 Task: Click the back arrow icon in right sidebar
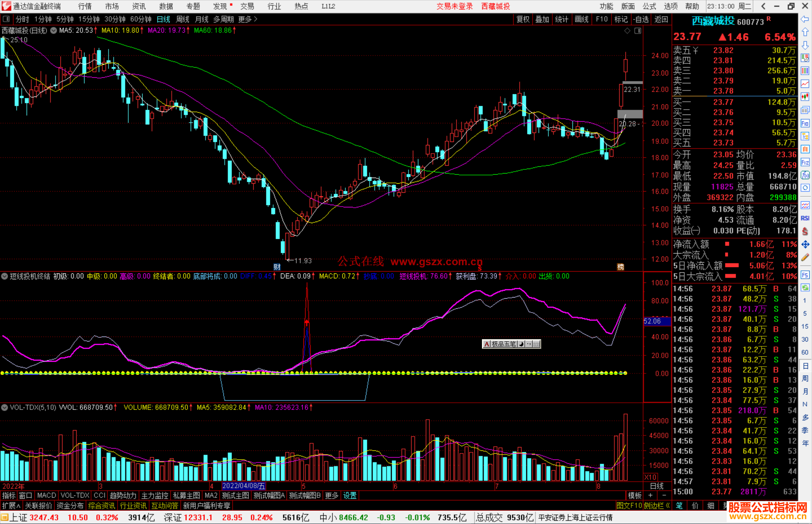805,19
